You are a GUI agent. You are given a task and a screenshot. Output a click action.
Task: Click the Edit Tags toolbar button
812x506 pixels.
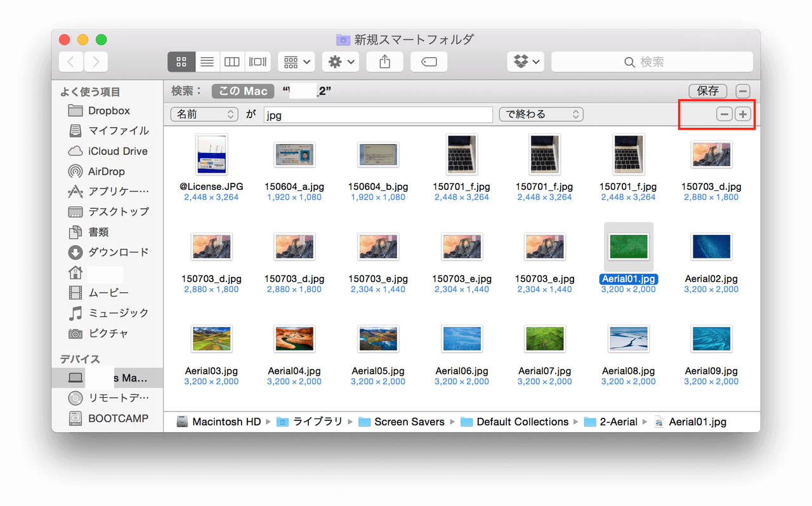429,62
